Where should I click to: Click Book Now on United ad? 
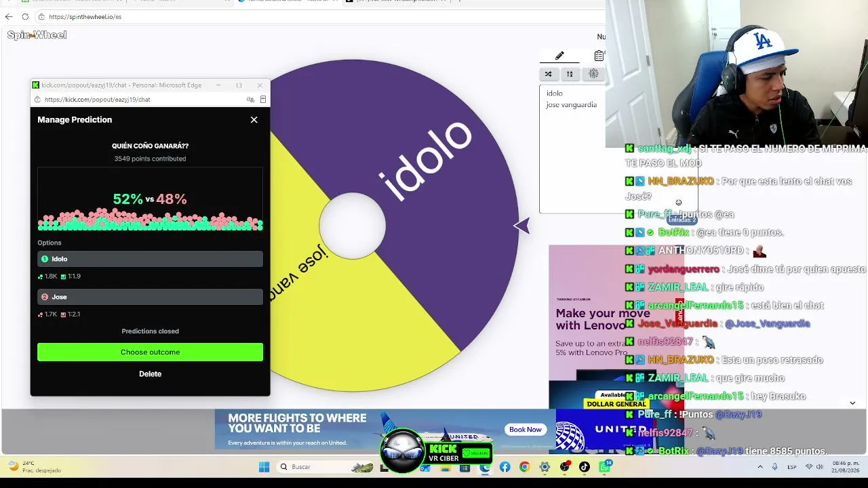[x=526, y=430]
